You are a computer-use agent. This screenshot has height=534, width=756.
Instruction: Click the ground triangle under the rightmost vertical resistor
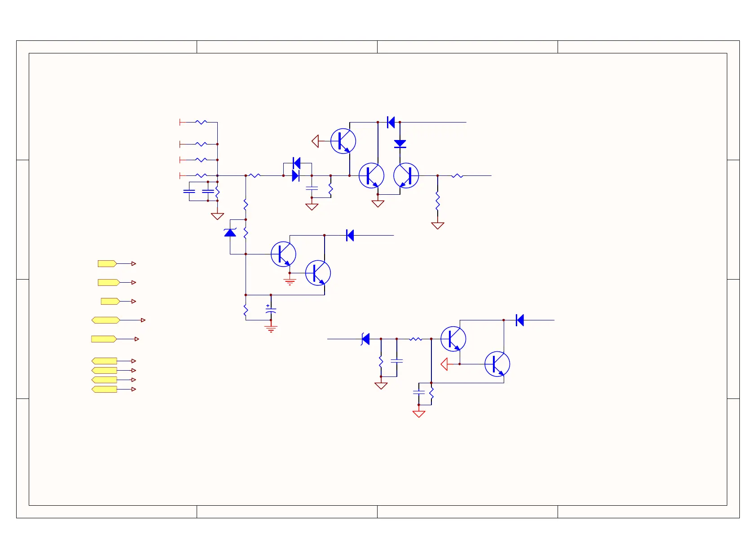point(438,225)
